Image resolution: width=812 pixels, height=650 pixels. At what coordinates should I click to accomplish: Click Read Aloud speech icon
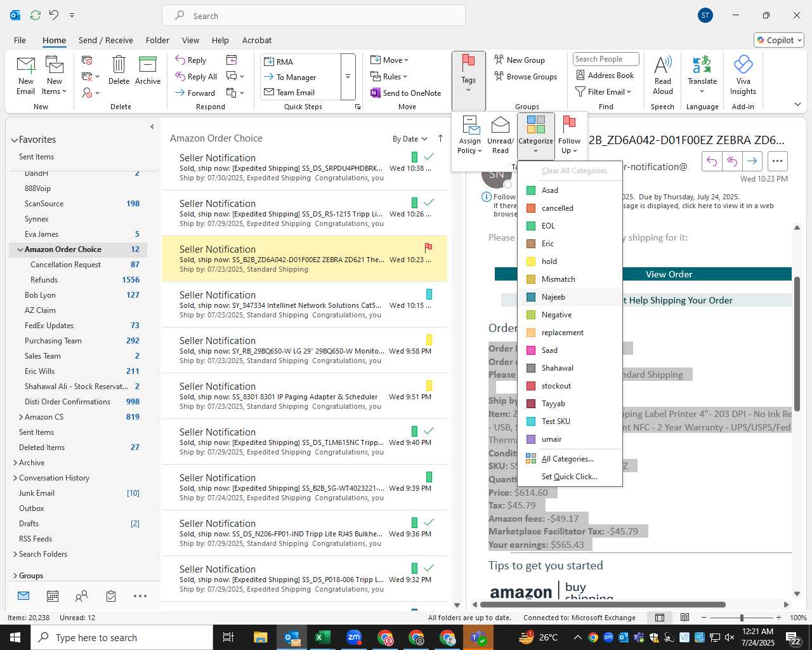tap(662, 75)
